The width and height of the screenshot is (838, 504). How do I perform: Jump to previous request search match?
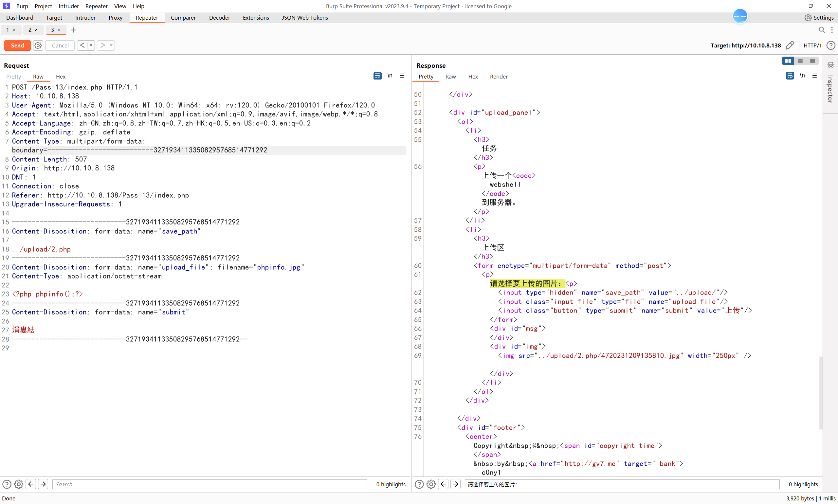31,484
